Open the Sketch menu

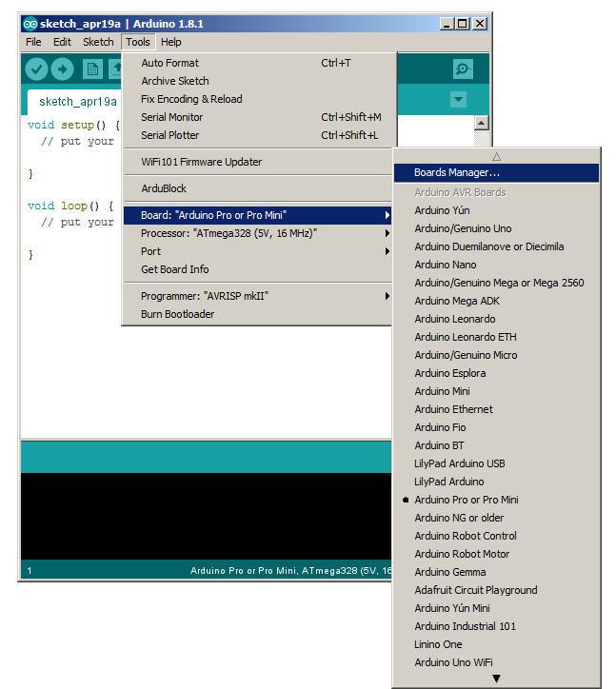point(98,42)
